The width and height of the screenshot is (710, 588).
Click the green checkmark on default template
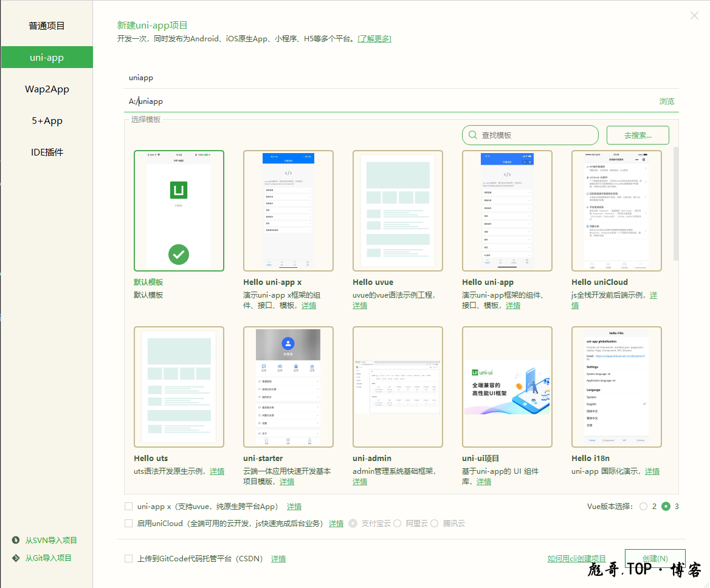pos(179,255)
